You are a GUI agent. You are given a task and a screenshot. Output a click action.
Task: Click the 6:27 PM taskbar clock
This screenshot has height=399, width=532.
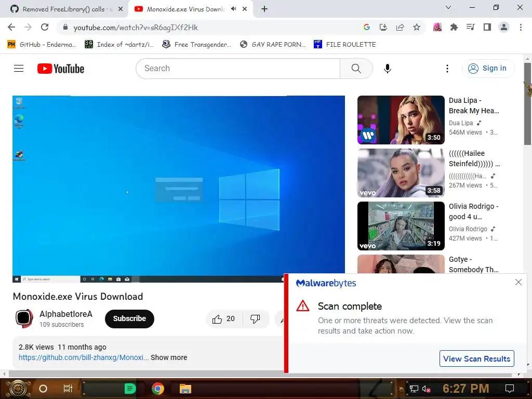pos(466,389)
